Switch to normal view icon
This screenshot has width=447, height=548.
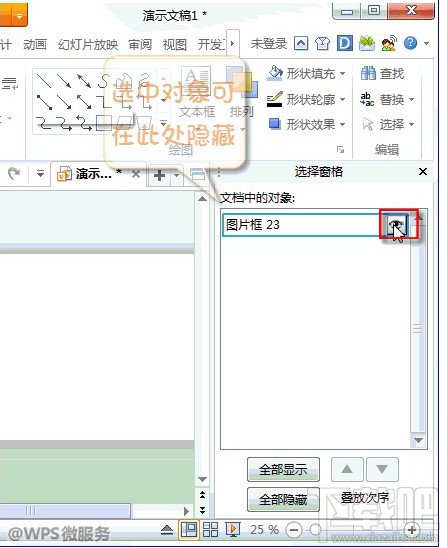[x=189, y=530]
